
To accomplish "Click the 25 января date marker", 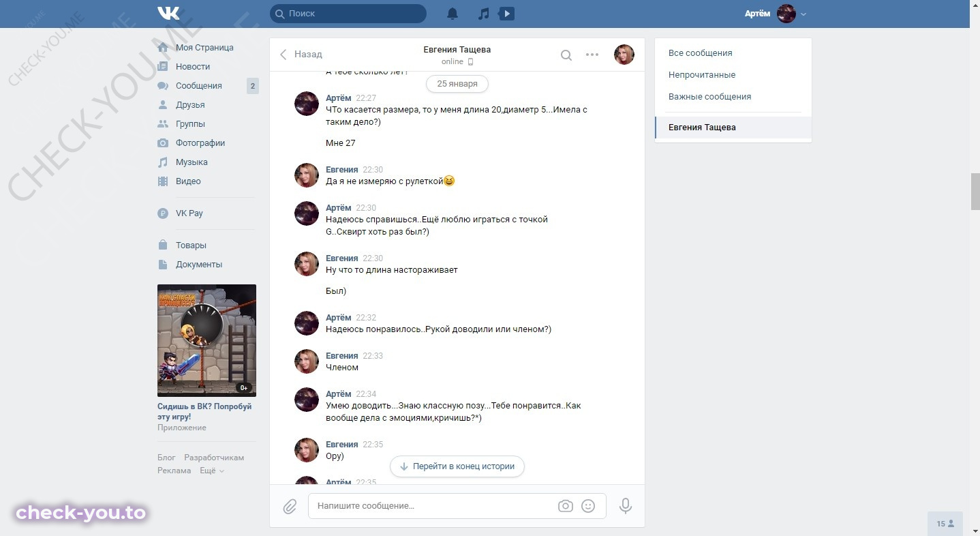I will click(457, 84).
